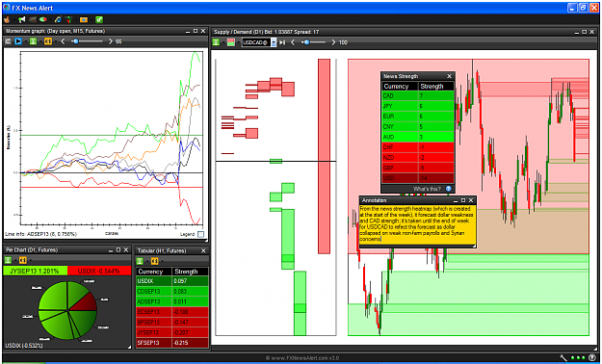Image resolution: width=602 pixels, height=364 pixels.
Task: Click orange currency icon in Tabular toolbar
Action: click(155, 261)
